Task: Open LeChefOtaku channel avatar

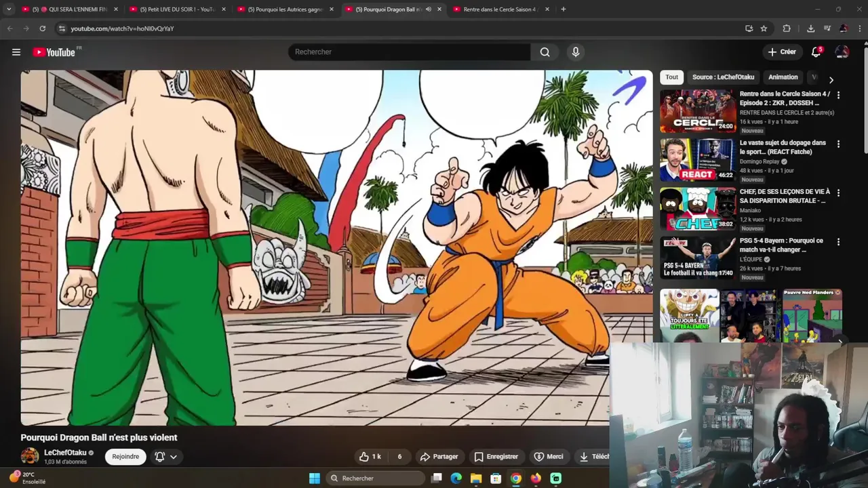Action: click(x=30, y=456)
